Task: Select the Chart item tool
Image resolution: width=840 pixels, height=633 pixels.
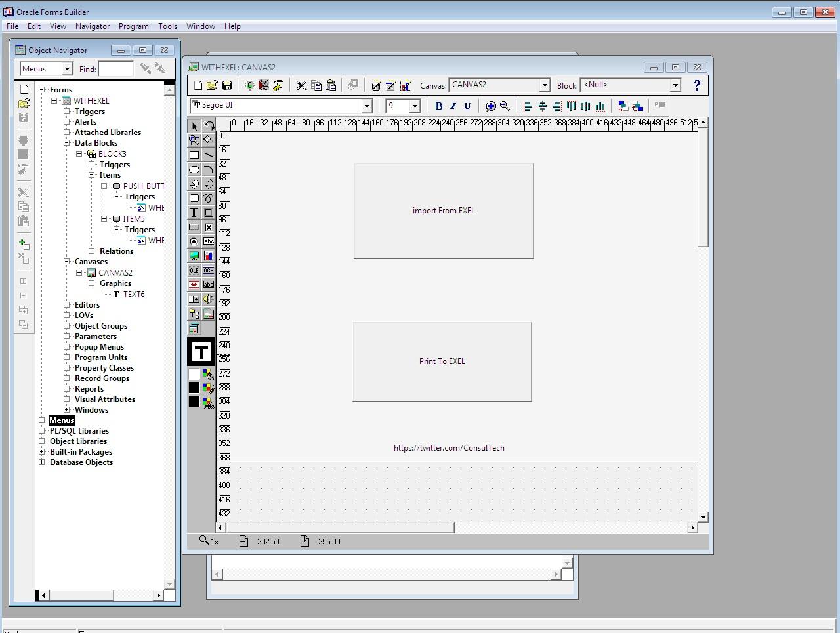Action: (x=209, y=256)
